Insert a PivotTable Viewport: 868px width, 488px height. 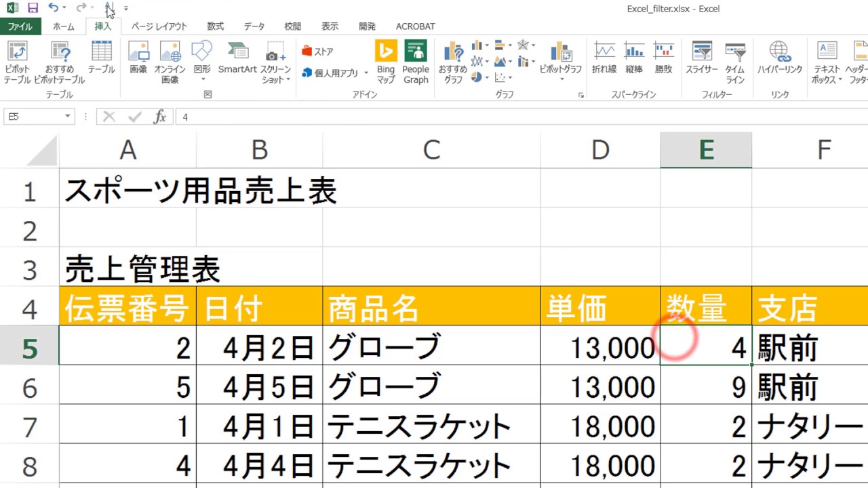tap(17, 62)
